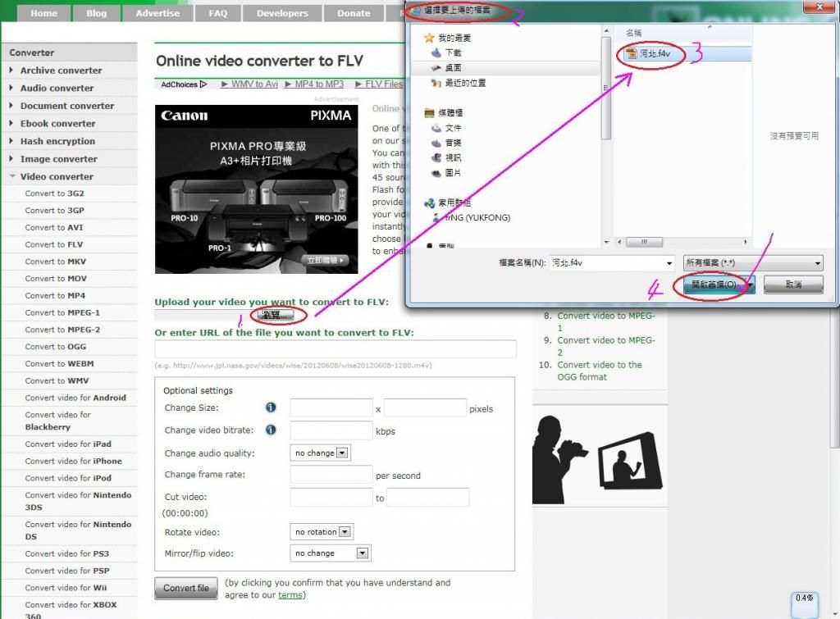The width and height of the screenshot is (840, 619).
Task: Open the Advertise tab
Action: click(x=157, y=13)
